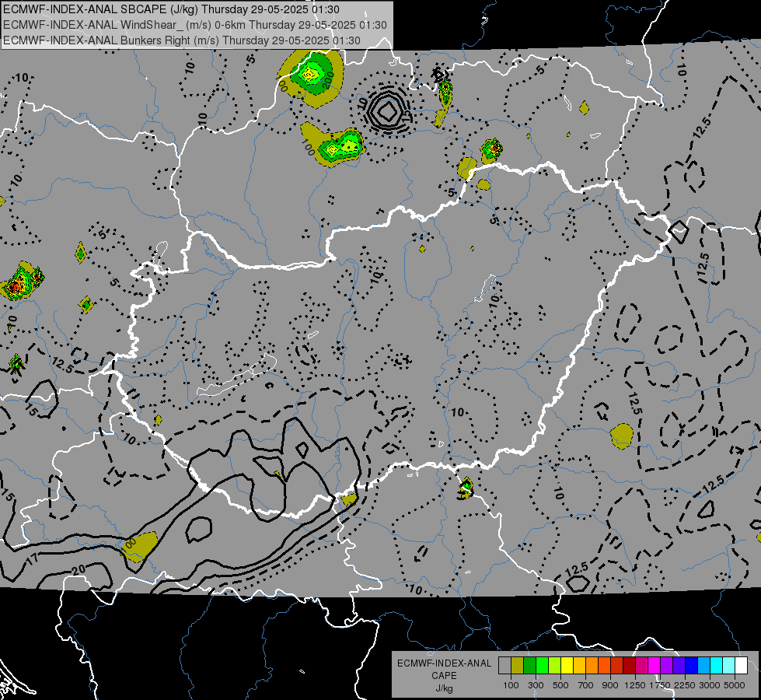Click the 500 value in legend scale

tap(560, 685)
